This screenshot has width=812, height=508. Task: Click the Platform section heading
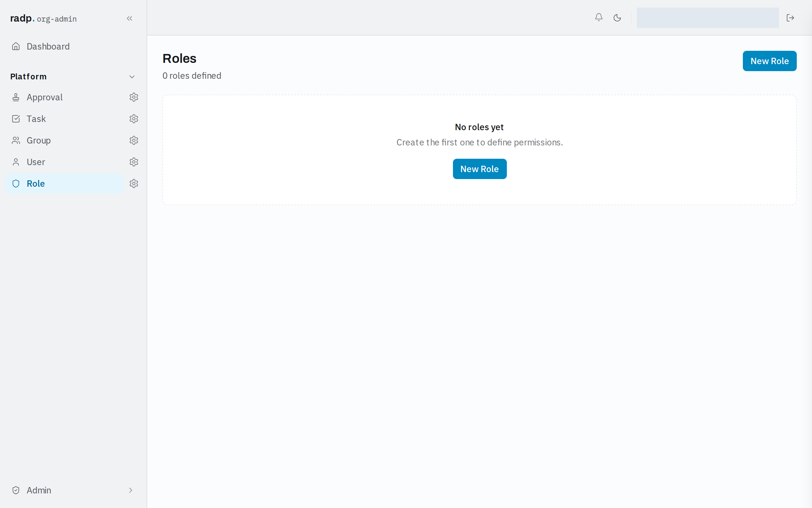point(29,77)
